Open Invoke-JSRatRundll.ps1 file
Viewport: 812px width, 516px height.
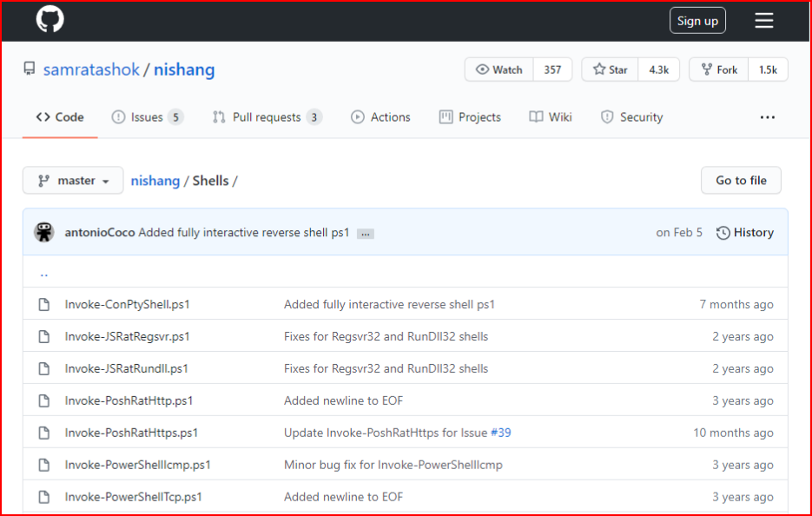pos(126,368)
